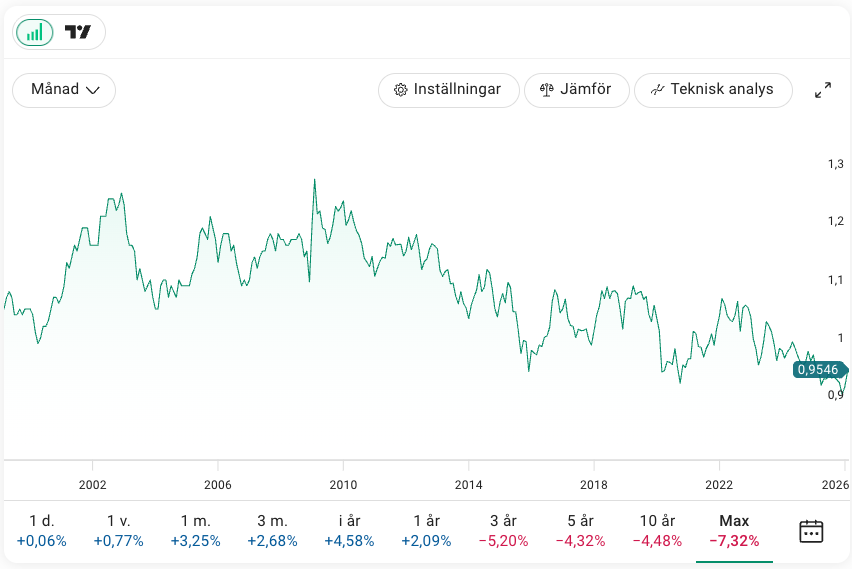The image size is (852, 569).
Task: Choose the 5 år time range
Action: [581, 531]
